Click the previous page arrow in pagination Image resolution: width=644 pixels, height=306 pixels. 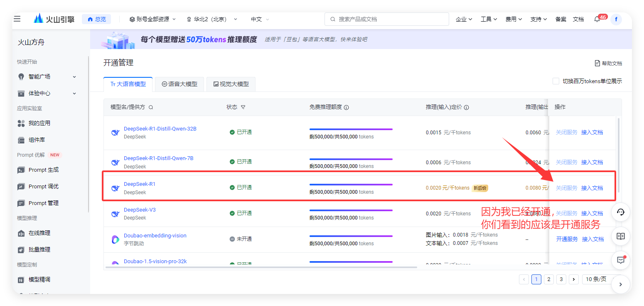[524, 279]
